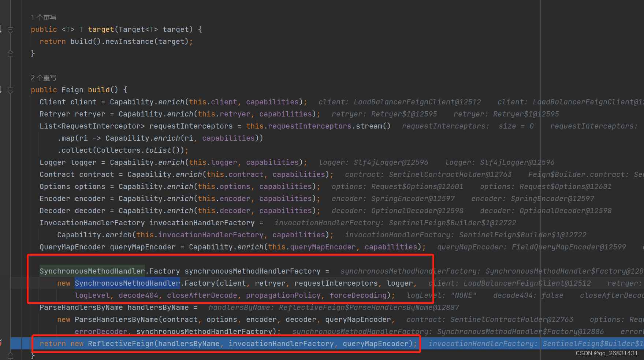Click 'decode404' constructor argument
Viewport: 644px width, 360px height.
138,295
